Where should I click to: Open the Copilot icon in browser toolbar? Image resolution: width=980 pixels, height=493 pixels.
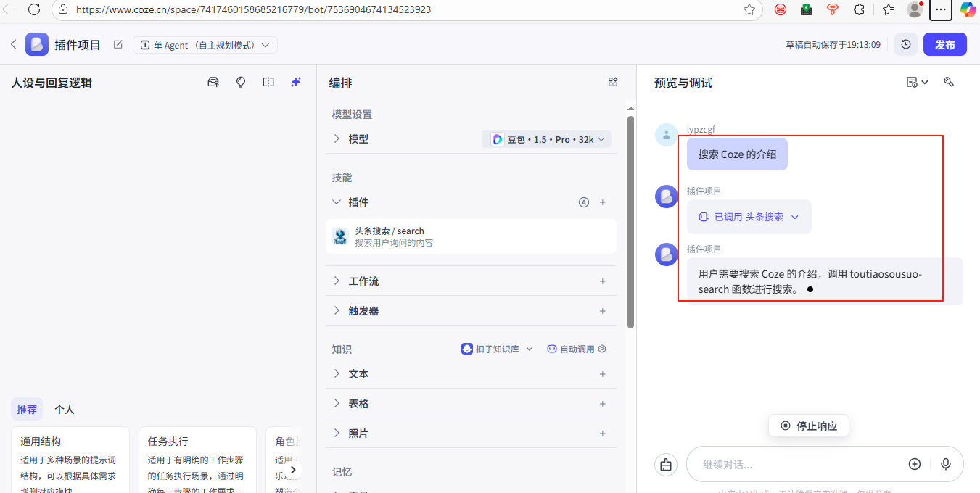[x=968, y=9]
